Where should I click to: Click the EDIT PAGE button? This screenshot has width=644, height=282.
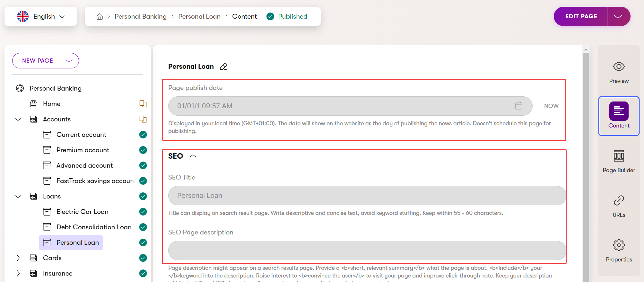click(x=581, y=16)
